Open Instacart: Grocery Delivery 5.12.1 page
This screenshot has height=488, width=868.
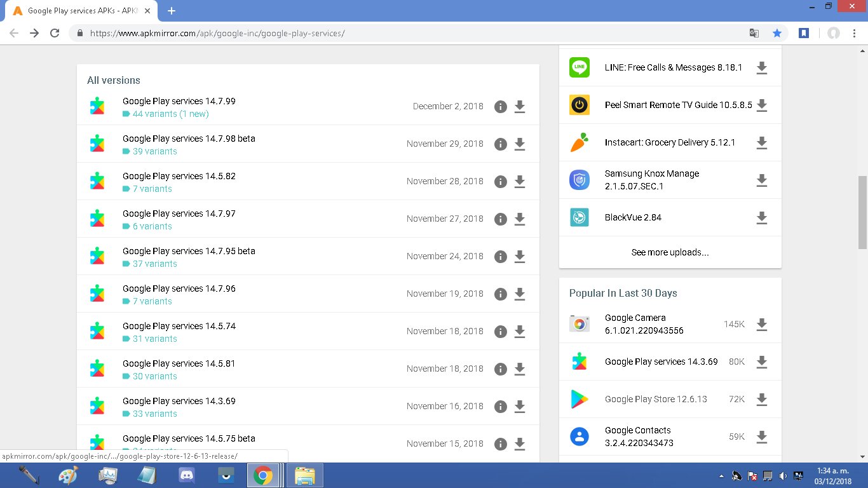coord(670,142)
